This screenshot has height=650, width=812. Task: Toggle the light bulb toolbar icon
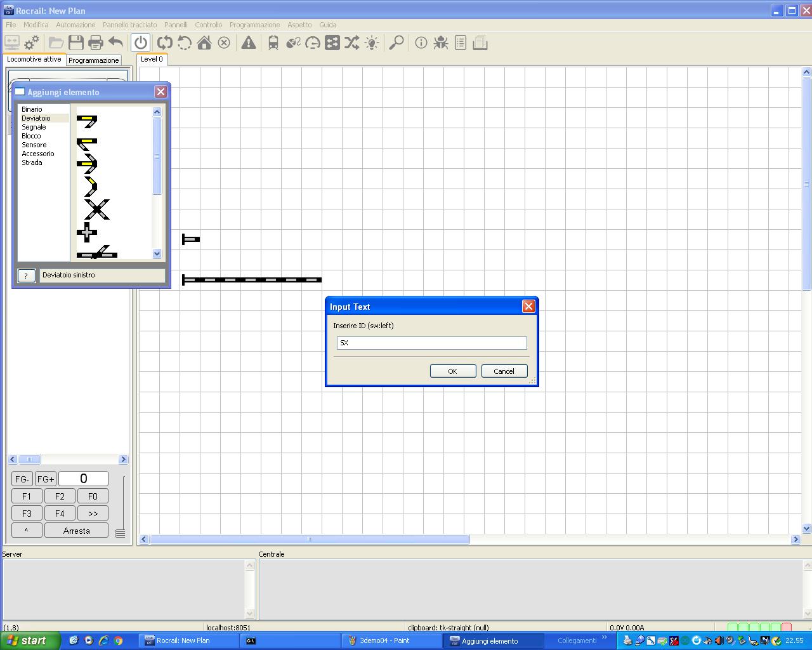pos(372,43)
